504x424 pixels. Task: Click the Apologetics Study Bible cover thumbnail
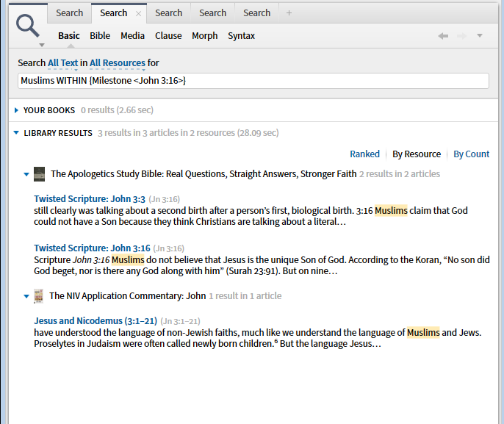click(x=39, y=174)
